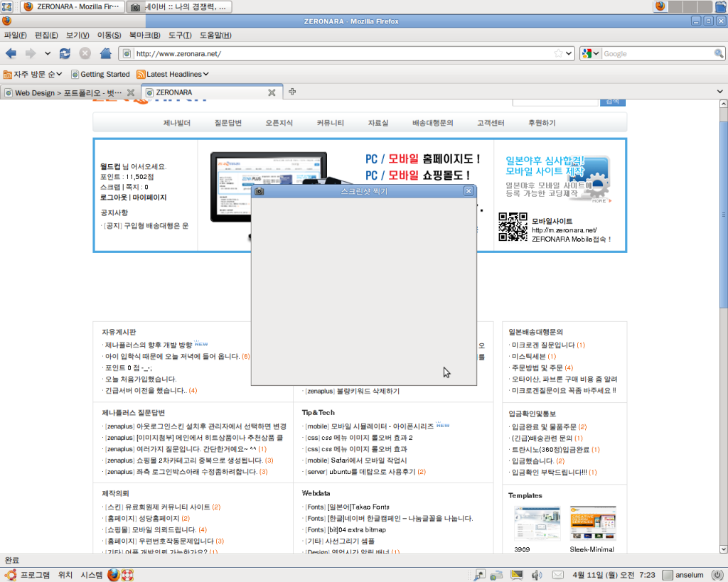
Task: Expand the back/forward history dropdown arrow
Action: [x=48, y=53]
